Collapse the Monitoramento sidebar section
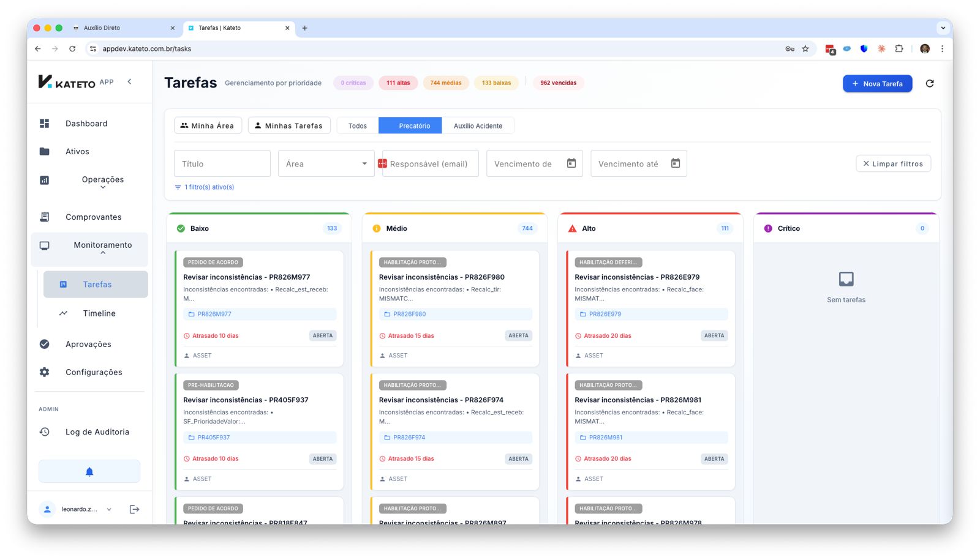980x560 pixels. point(102,246)
